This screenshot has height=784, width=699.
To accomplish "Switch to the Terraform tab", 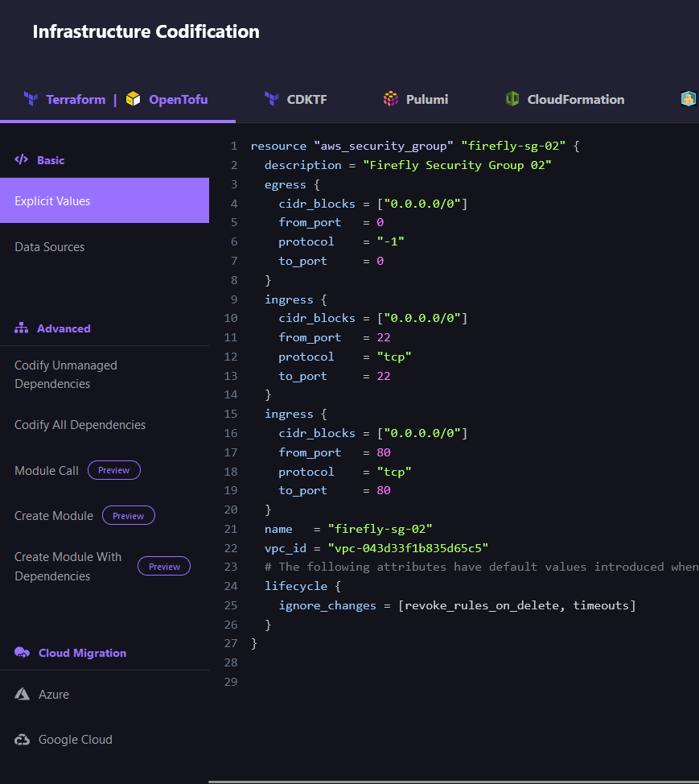I will point(76,100).
